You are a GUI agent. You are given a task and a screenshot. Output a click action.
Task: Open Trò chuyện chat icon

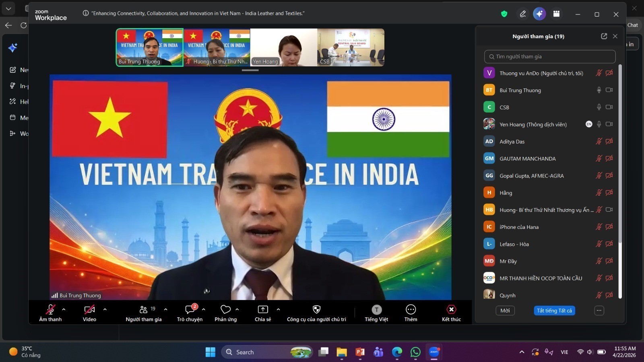point(190,310)
